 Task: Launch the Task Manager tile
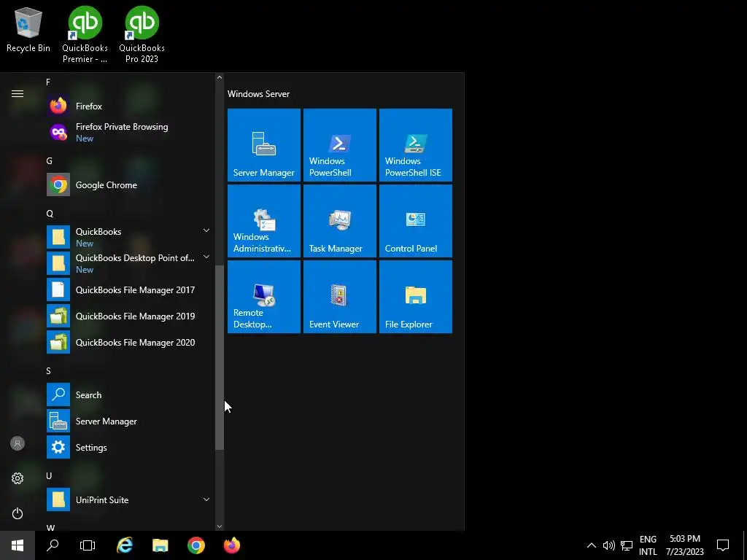coord(340,220)
